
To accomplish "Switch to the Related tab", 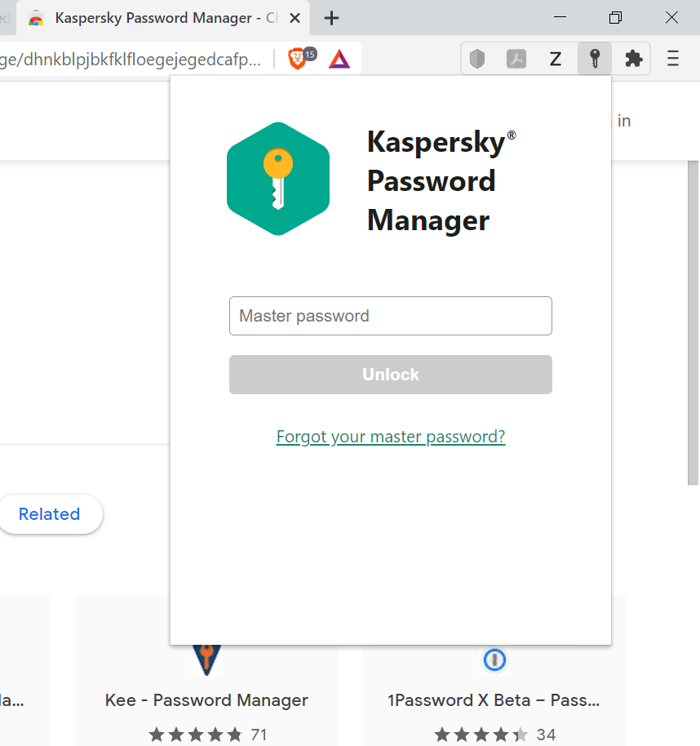I will (50, 514).
